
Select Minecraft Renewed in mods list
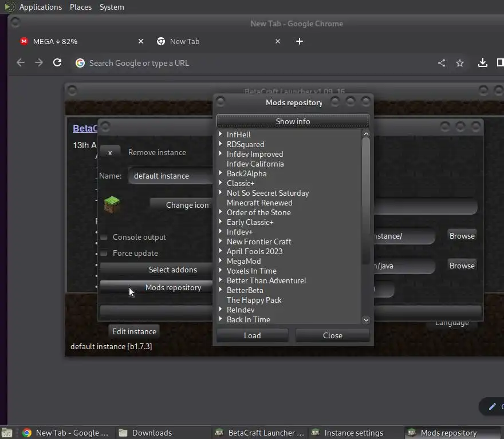259,203
